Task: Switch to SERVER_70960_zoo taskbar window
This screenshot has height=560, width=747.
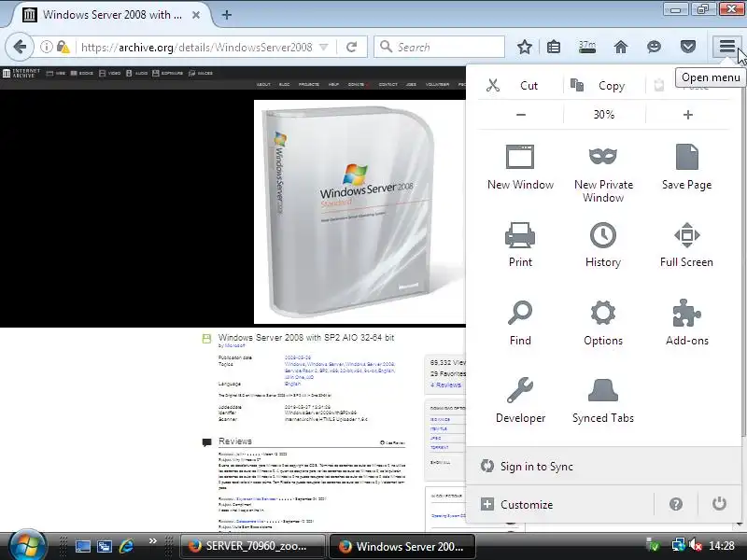Action: [253, 546]
